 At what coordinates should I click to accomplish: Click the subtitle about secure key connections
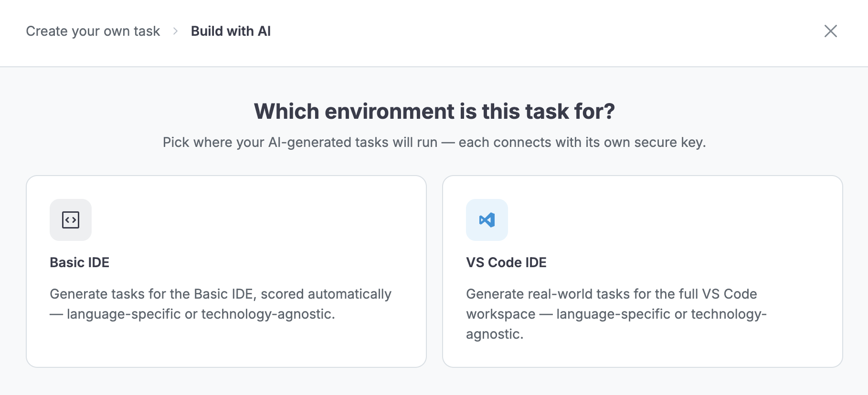(x=434, y=142)
